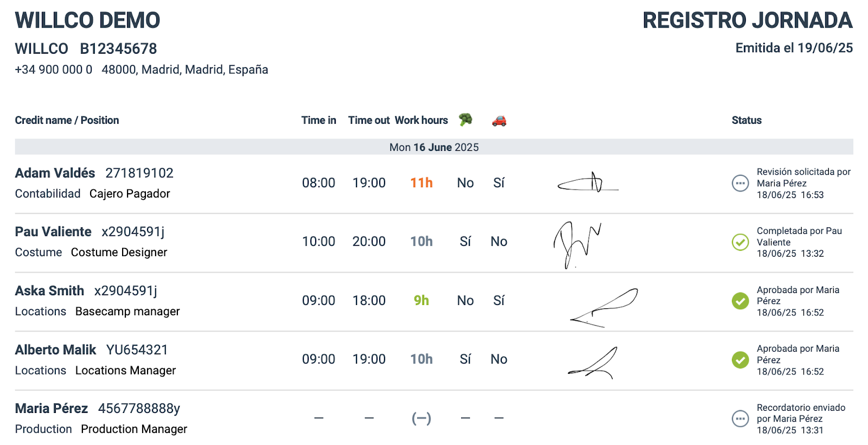
Task: Click the Status column header
Action: tap(746, 120)
